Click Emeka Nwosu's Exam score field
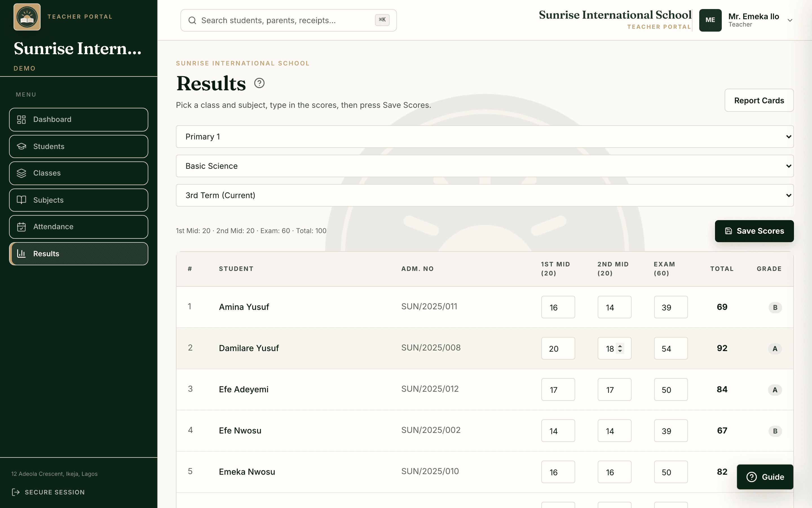Image resolution: width=812 pixels, height=508 pixels. (x=671, y=472)
